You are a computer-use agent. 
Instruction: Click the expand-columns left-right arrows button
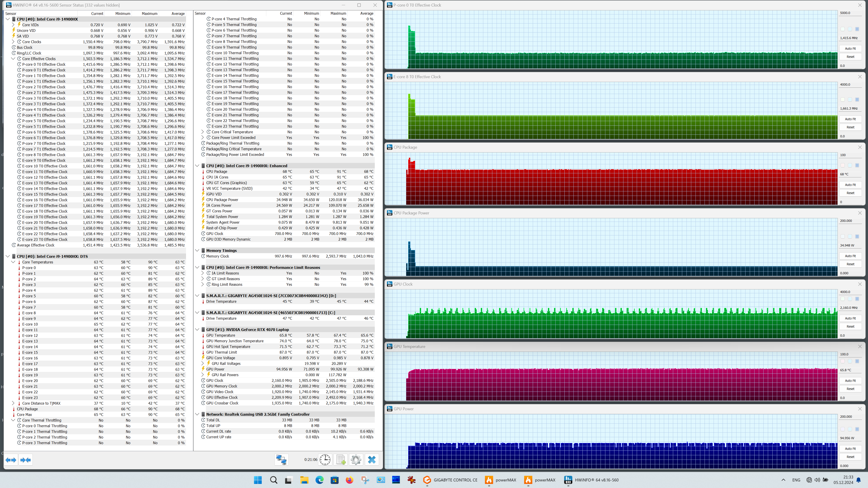click(x=11, y=460)
